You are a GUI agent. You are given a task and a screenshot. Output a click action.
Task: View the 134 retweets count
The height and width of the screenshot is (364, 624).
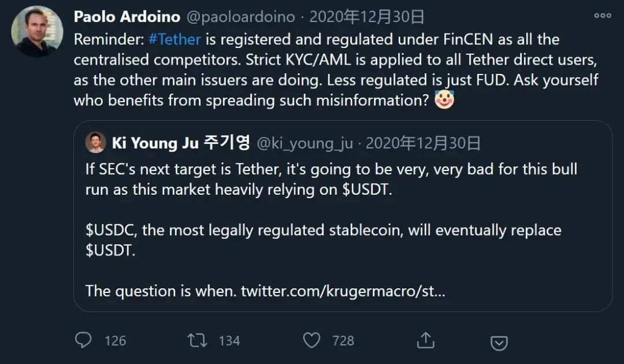pyautogui.click(x=229, y=341)
